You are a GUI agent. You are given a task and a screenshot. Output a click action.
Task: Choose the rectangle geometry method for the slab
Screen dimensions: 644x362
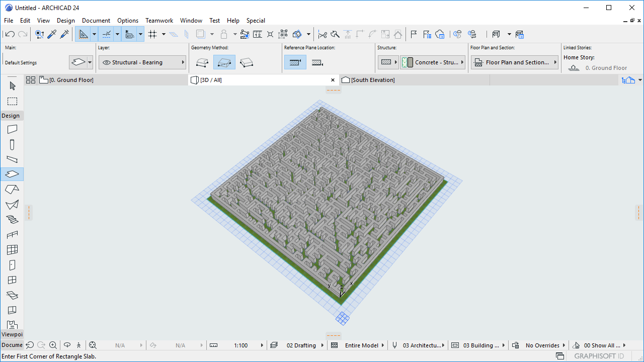pyautogui.click(x=224, y=62)
